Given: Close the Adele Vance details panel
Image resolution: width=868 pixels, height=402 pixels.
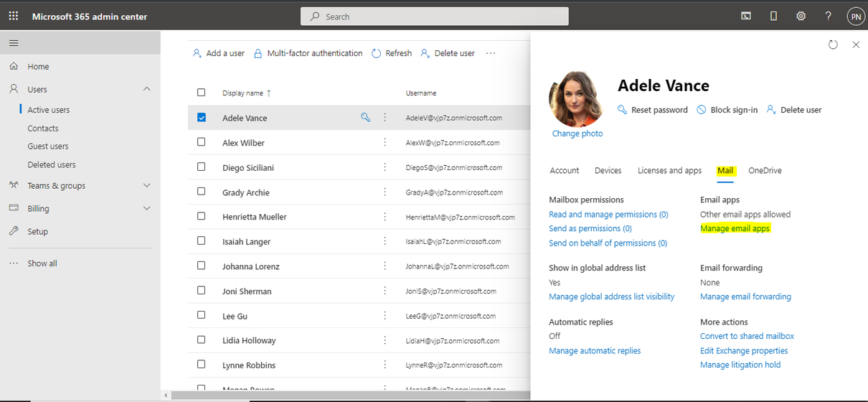Looking at the screenshot, I should 856,45.
